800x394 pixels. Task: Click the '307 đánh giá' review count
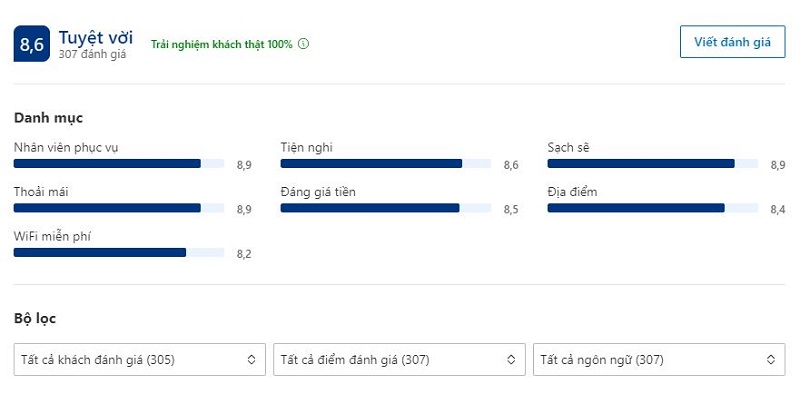point(92,54)
